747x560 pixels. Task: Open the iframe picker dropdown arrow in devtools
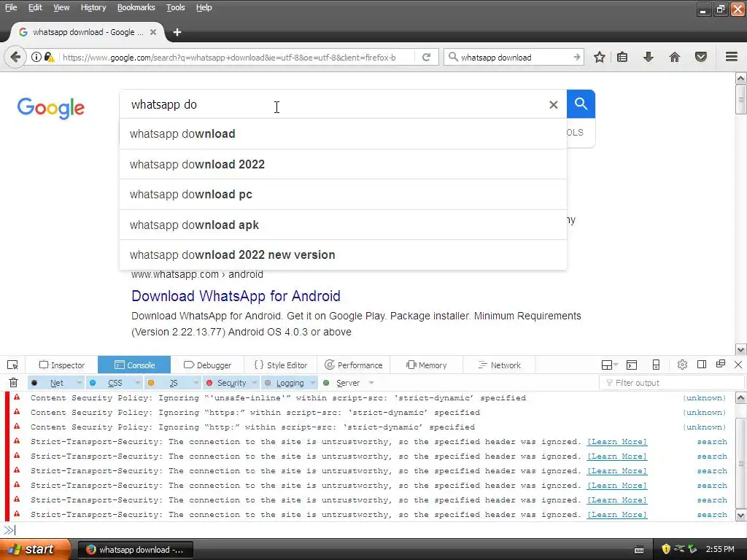pos(616,365)
